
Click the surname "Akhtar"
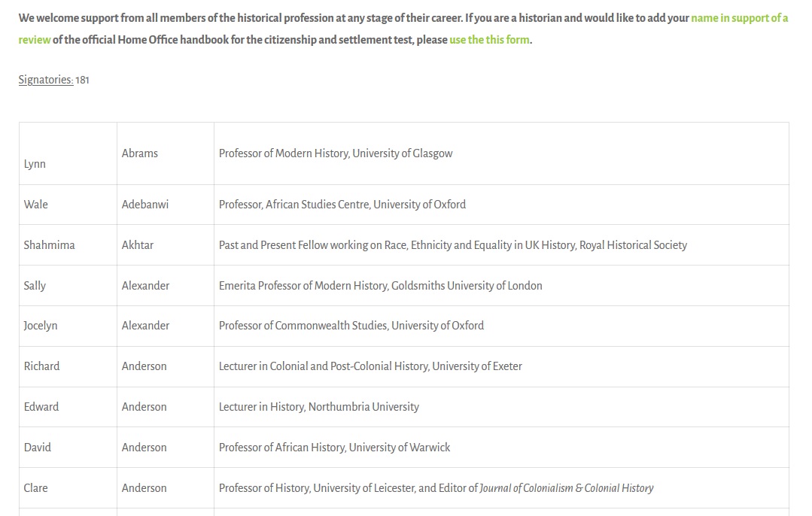pos(138,245)
